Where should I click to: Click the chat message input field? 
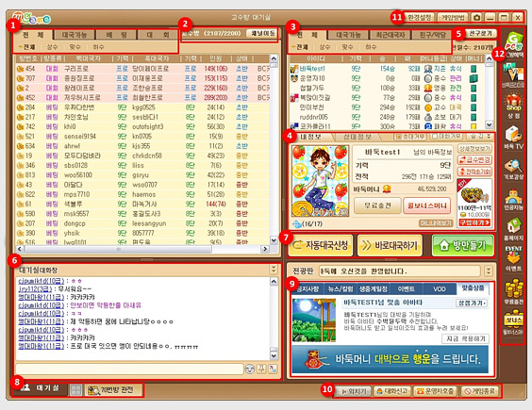pyautogui.click(x=129, y=369)
